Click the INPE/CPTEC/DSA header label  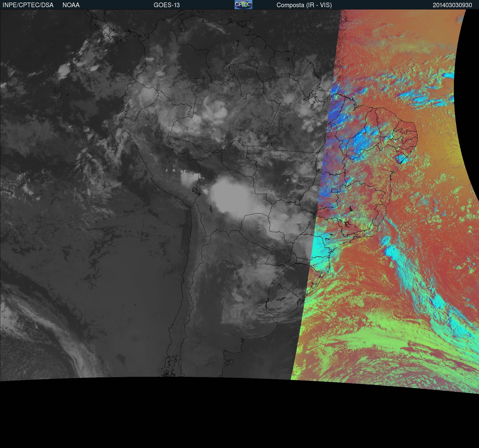(x=28, y=5)
